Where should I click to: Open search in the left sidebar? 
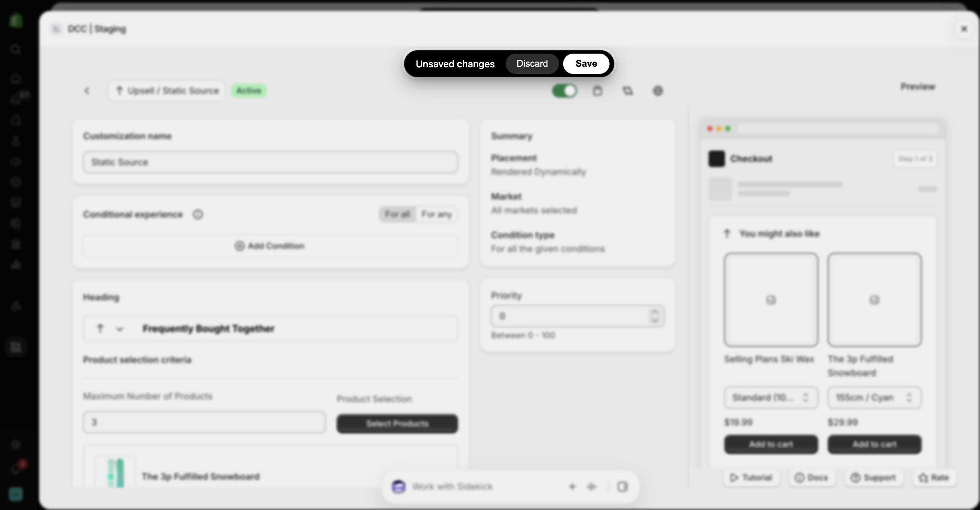coord(15,49)
